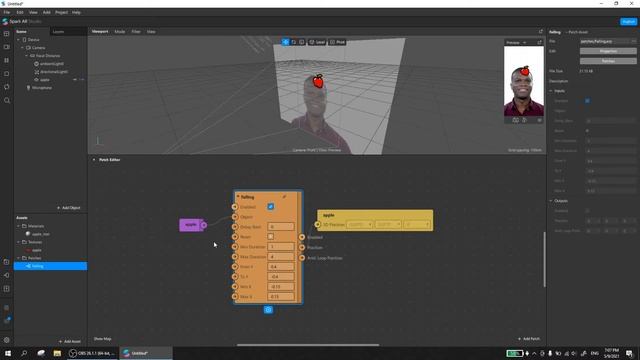Collapse the Patch Editor panel
This screenshot has height=360, width=640.
tap(94, 160)
